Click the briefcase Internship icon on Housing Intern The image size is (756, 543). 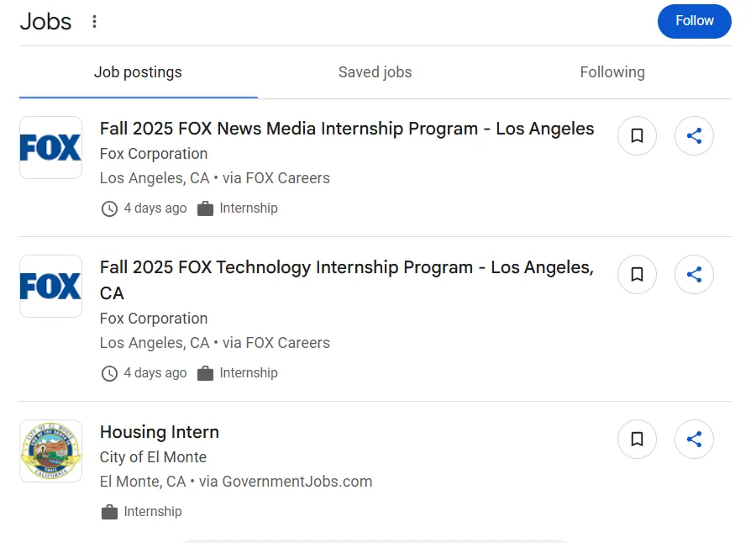click(109, 511)
